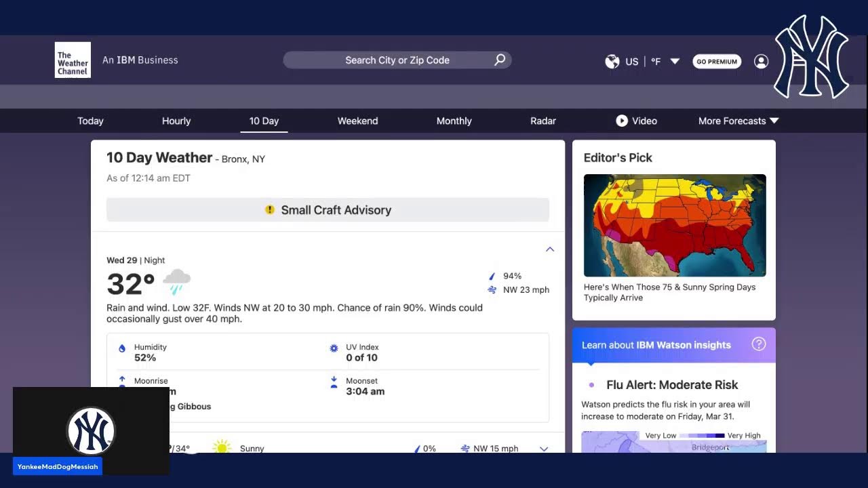Viewport: 868px width, 488px height.
Task: Click the Editor's Pick heading
Action: (x=618, y=157)
